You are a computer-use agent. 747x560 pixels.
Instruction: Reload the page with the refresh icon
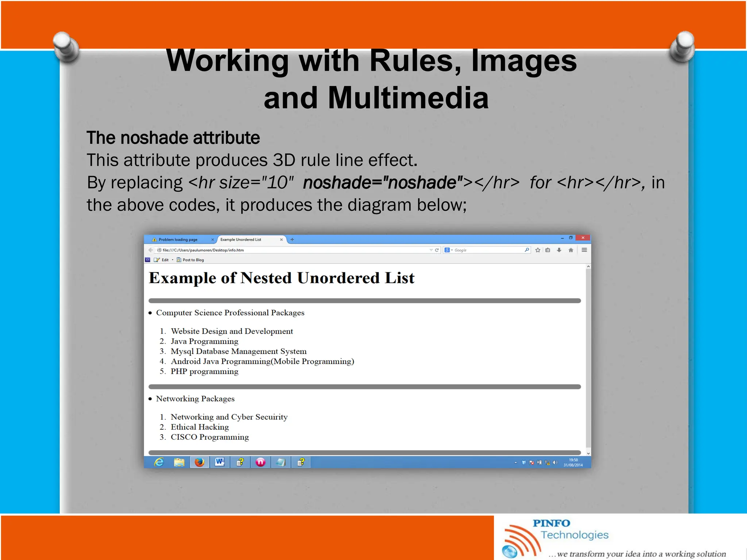437,250
